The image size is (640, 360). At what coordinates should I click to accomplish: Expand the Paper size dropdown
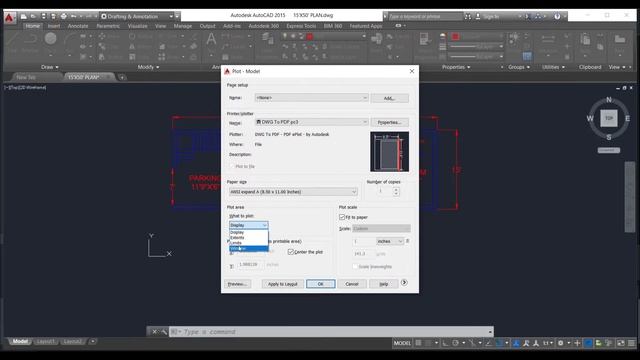coord(293,192)
